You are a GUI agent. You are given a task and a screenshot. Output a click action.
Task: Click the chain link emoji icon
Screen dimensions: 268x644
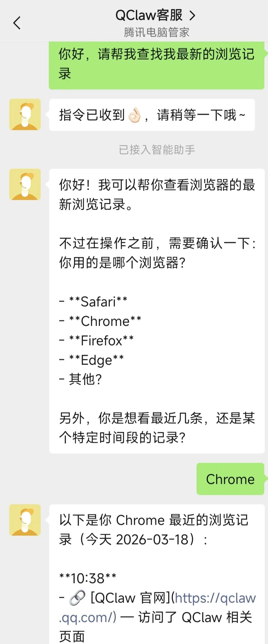77,598
